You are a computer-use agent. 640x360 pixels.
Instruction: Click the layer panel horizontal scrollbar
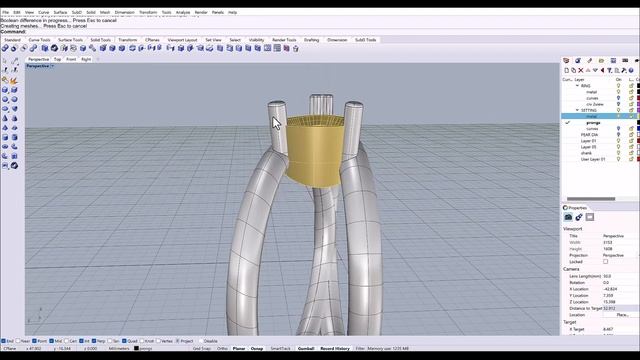click(x=591, y=199)
